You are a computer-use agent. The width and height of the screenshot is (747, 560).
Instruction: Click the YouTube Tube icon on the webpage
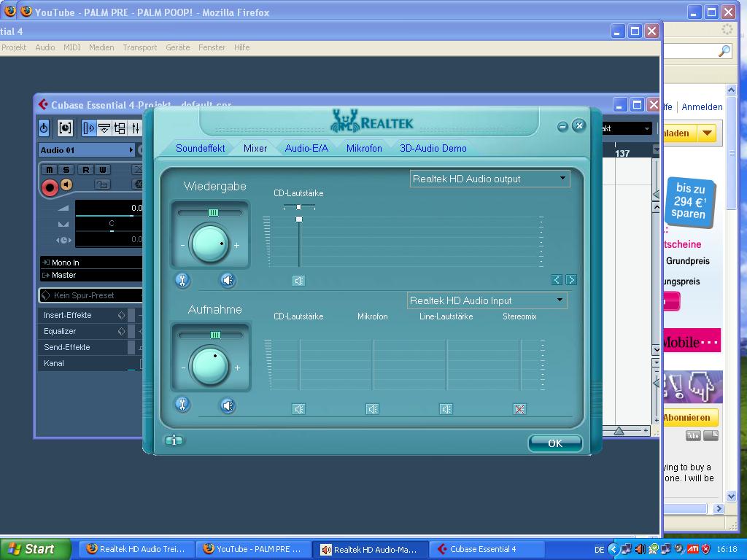[x=693, y=436]
